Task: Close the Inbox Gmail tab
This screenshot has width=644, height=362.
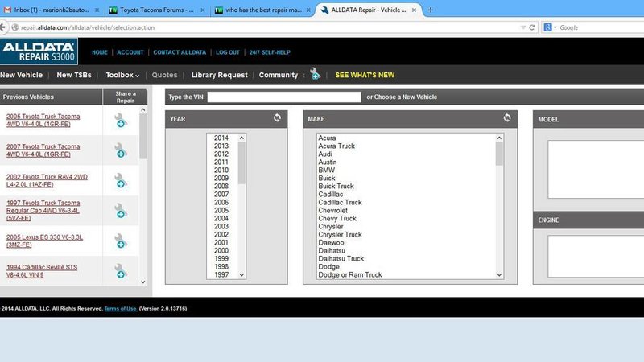Action: (97, 10)
